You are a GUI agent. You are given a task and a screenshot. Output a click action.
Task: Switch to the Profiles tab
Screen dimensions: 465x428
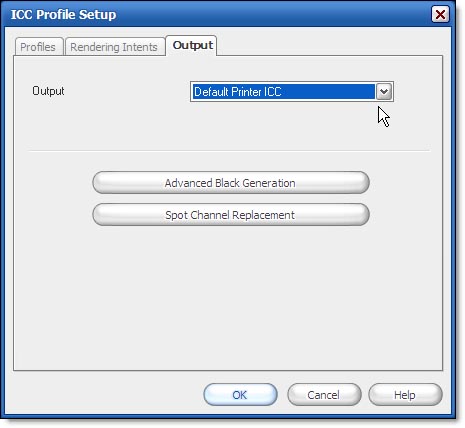coord(39,47)
